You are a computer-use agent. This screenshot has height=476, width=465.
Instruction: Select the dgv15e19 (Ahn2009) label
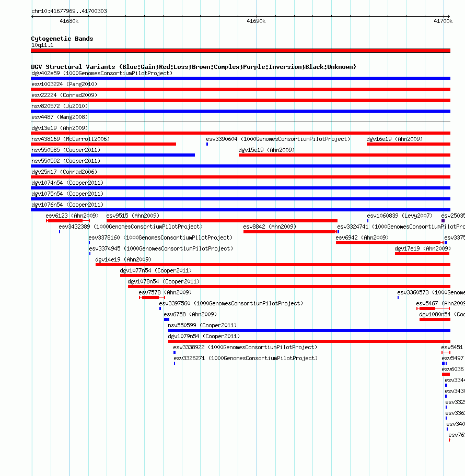pos(266,150)
